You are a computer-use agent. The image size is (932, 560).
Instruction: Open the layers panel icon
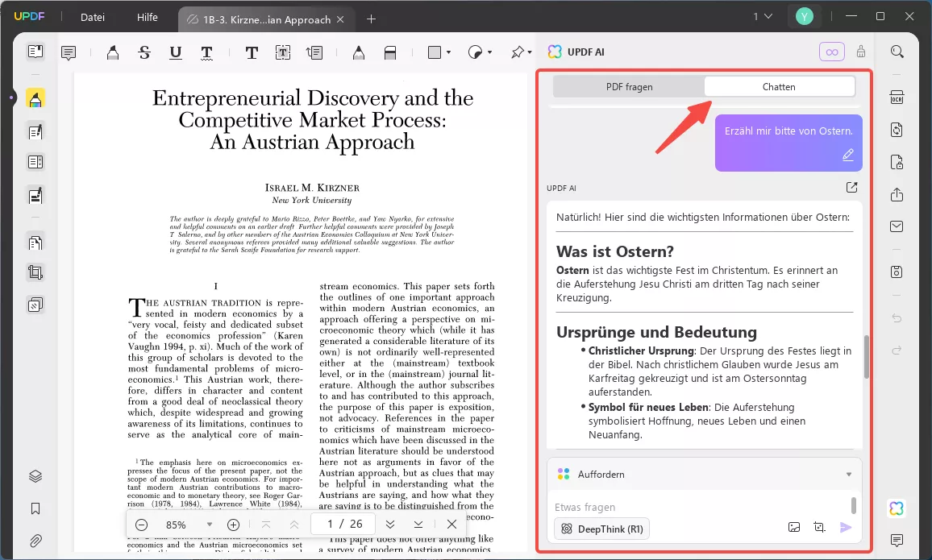pyautogui.click(x=35, y=476)
